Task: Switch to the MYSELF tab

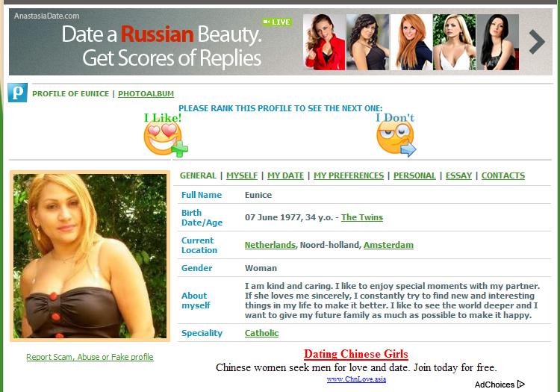Action: click(242, 175)
